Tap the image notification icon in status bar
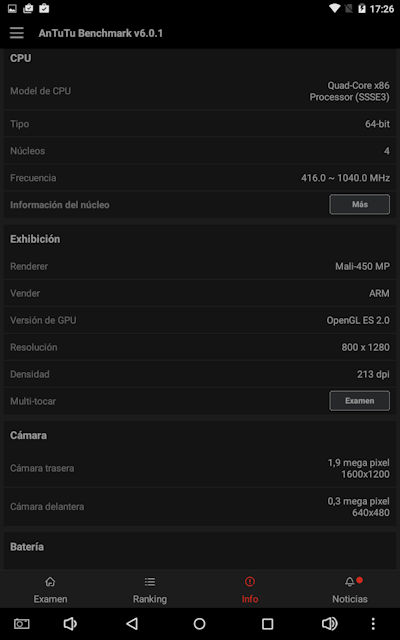The image size is (400, 640). coord(12,8)
